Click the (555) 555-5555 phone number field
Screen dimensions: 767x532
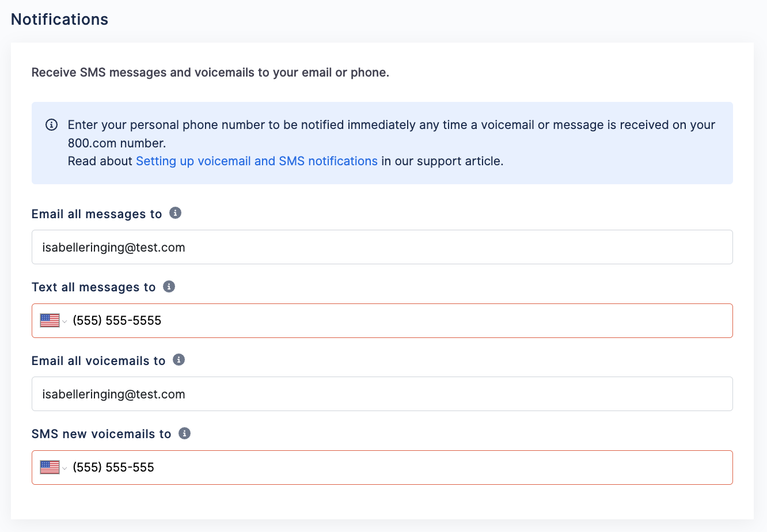[x=382, y=321]
